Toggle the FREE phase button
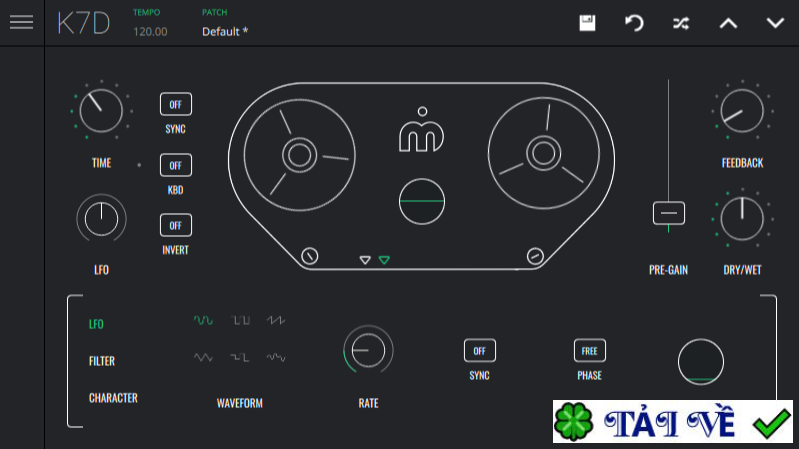 [590, 351]
